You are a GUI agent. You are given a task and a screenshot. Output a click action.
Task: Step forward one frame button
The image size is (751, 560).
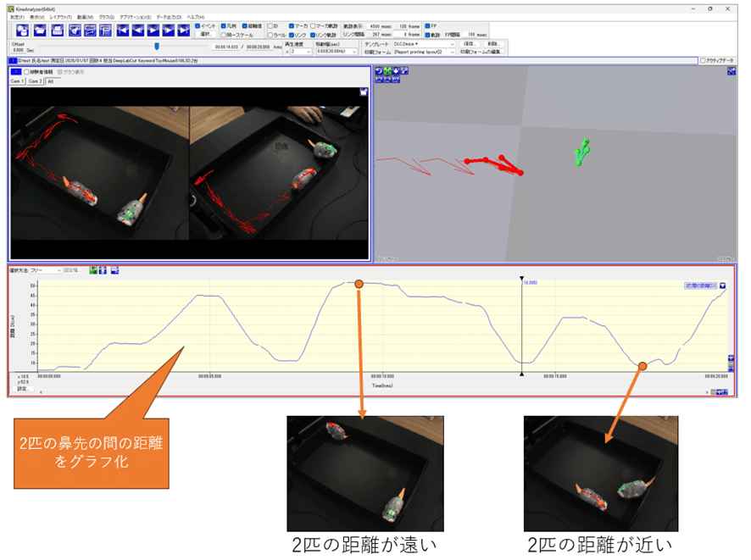169,30
